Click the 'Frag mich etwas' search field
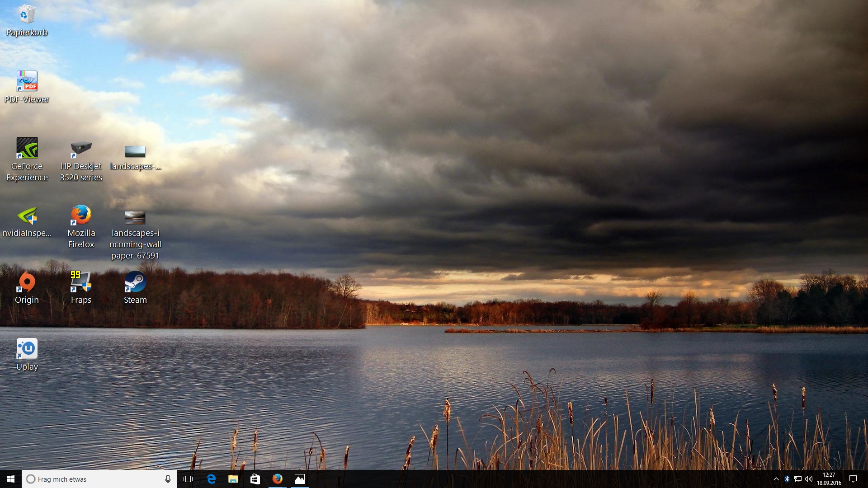Viewport: 868px width, 488px height. click(x=95, y=479)
